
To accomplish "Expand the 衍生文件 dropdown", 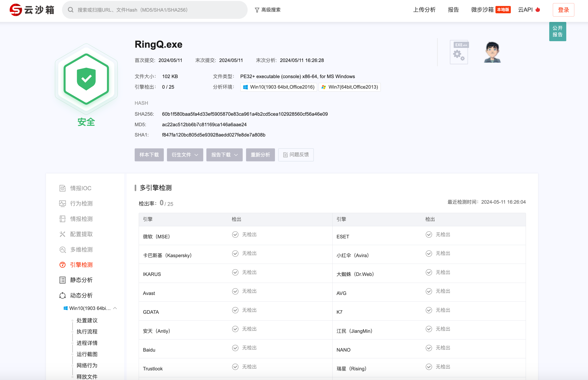I will click(x=185, y=155).
